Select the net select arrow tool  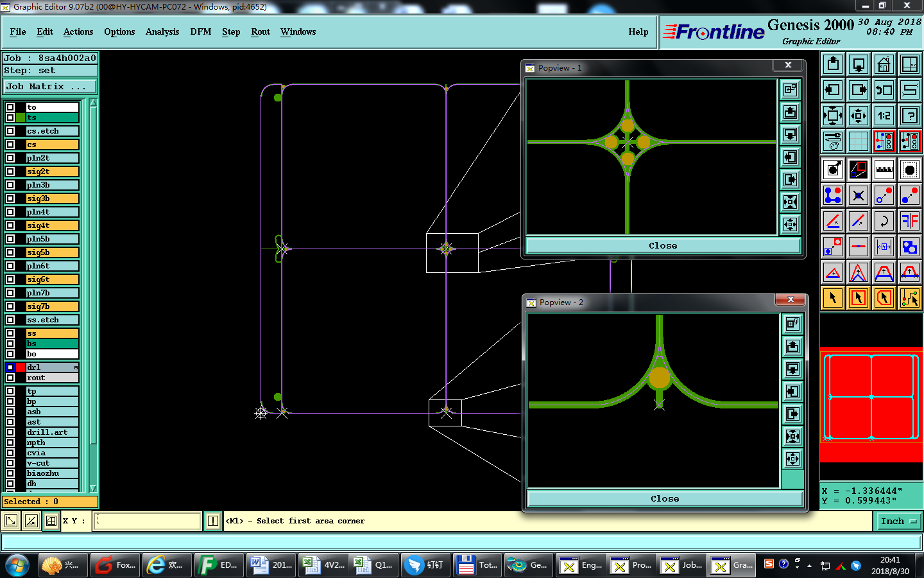coord(910,298)
